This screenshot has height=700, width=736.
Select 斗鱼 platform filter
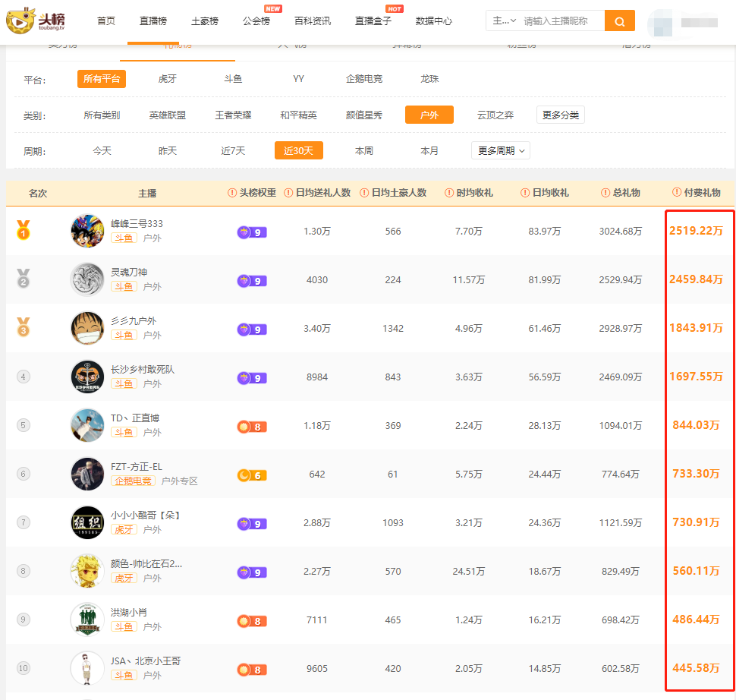point(233,79)
